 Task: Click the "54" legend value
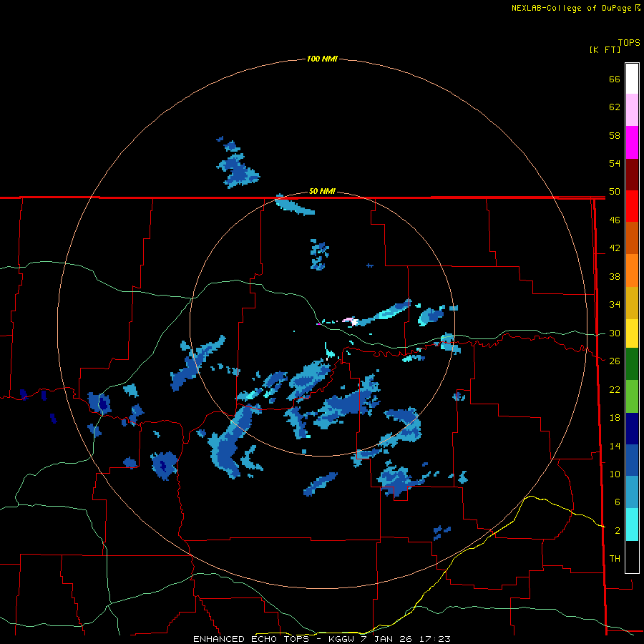tap(615, 163)
